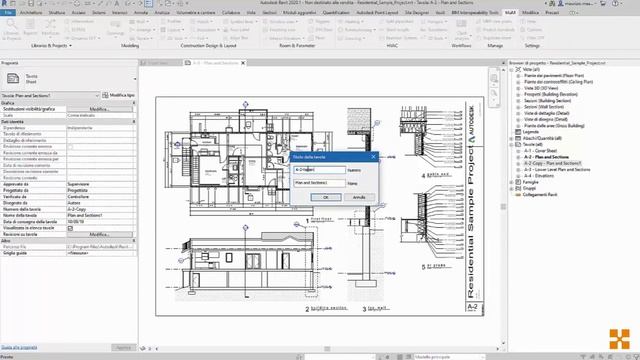The height and width of the screenshot is (360, 640).
Task: Click the Approvato da value Supervisore
Action: [x=101, y=184]
